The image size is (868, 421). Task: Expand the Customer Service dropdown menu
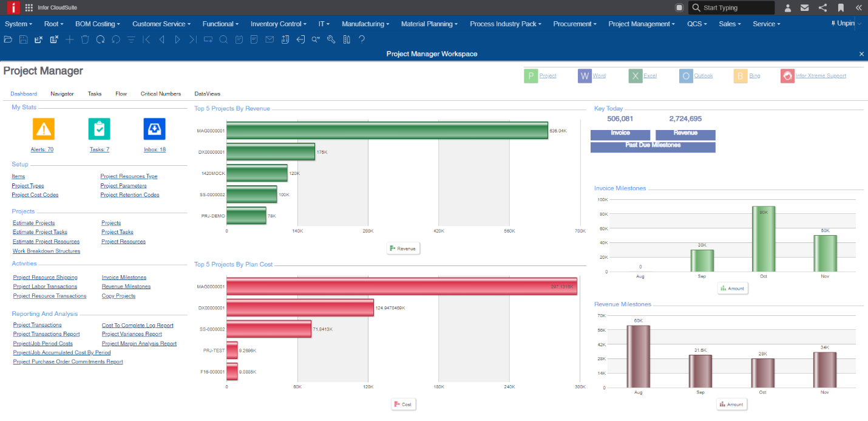[161, 24]
